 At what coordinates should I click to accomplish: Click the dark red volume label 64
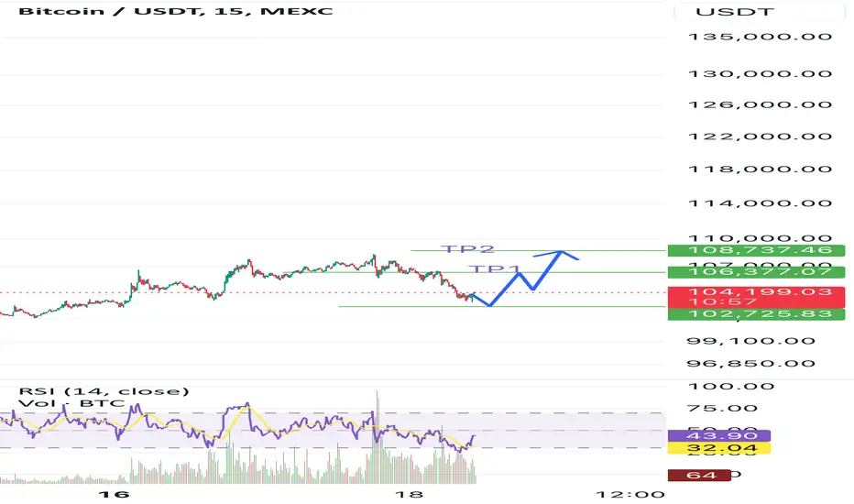click(x=700, y=476)
